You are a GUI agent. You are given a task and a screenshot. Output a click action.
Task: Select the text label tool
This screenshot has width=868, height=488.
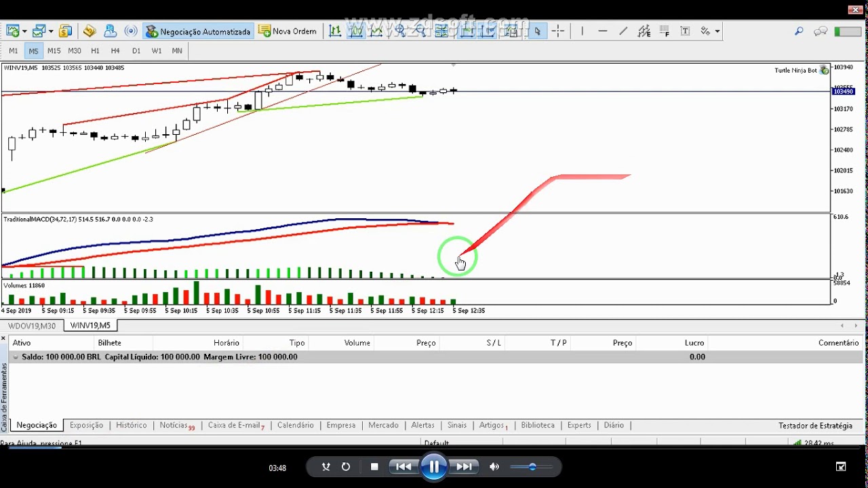coord(685,31)
